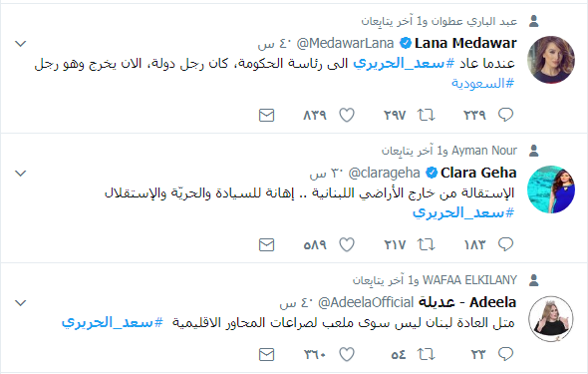Open Lana Medawar's profile picture

coord(550,59)
